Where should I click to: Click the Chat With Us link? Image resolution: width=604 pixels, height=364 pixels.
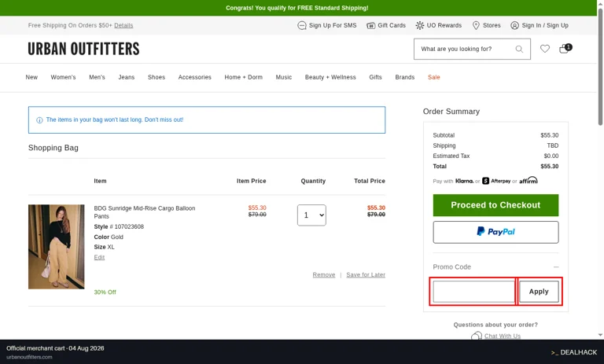(503, 336)
